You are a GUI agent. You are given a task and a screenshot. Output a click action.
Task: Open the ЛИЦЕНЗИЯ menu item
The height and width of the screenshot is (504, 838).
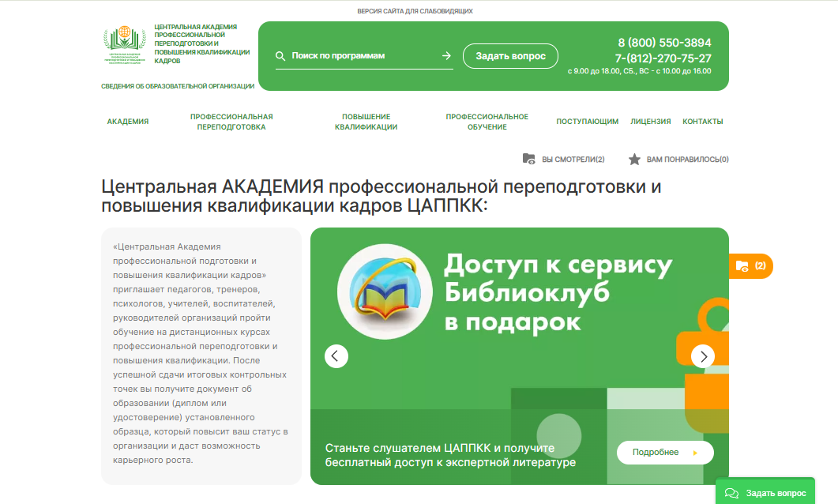[x=650, y=122]
